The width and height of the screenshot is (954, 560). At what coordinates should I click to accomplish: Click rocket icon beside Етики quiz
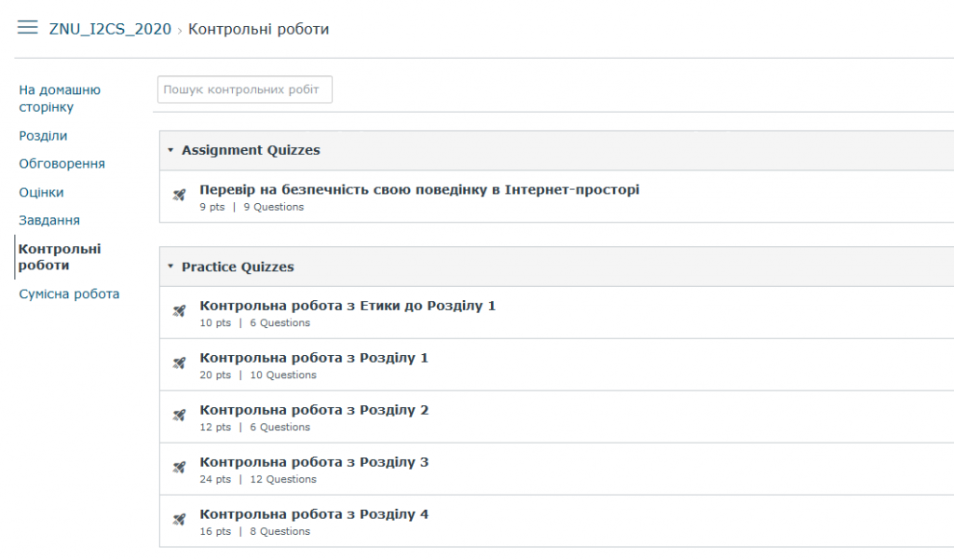click(x=180, y=312)
